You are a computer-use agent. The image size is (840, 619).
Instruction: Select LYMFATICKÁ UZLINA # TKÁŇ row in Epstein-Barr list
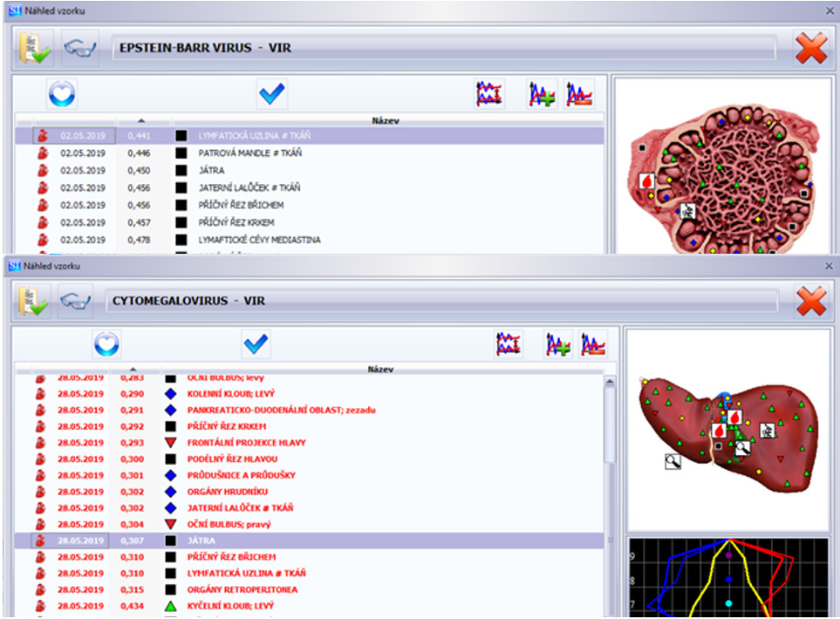pos(310,136)
